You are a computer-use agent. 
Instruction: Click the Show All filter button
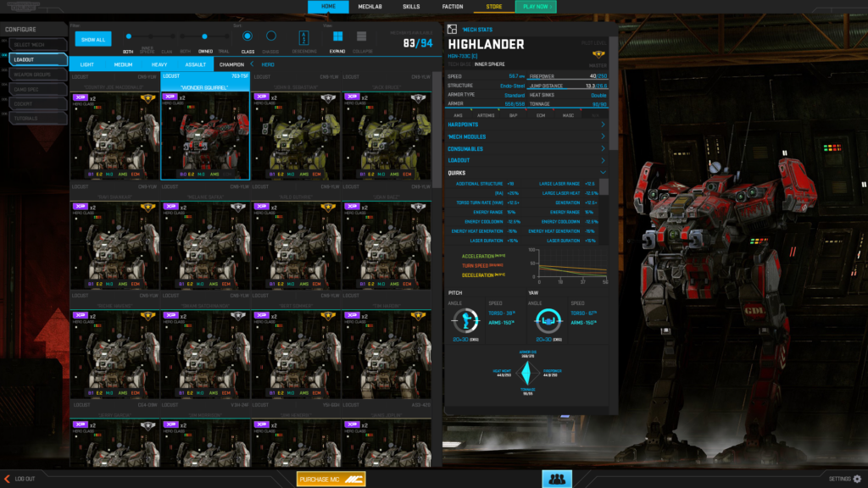(x=93, y=39)
